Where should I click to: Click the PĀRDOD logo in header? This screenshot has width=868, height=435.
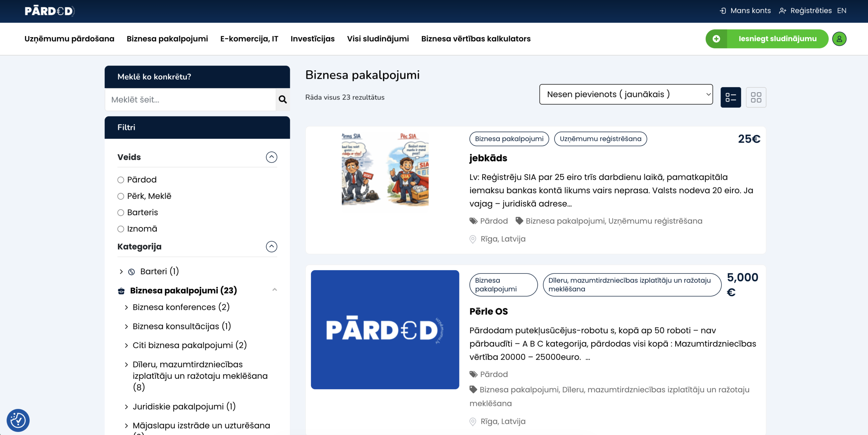(50, 11)
